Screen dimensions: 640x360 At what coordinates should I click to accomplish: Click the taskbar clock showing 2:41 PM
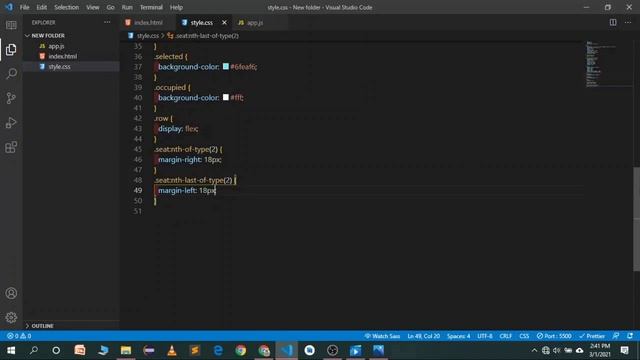tap(600, 350)
